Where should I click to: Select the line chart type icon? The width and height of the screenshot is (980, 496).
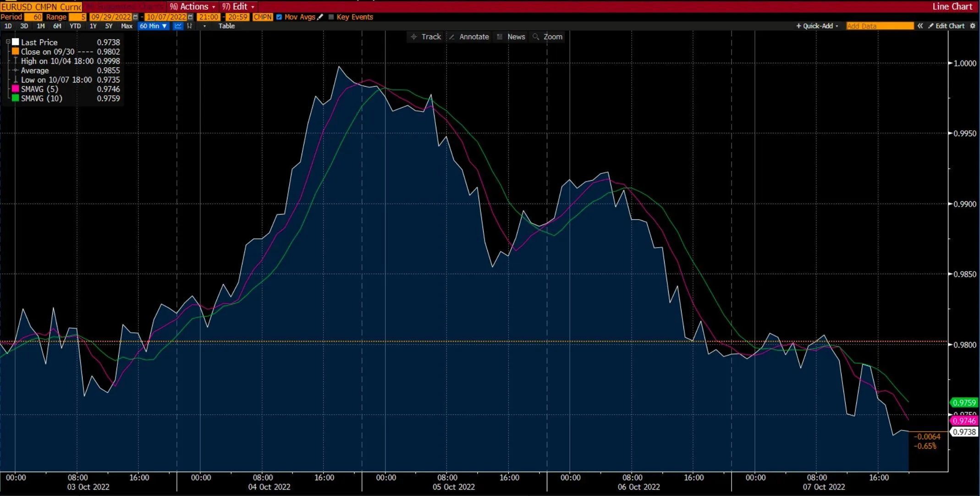(x=178, y=26)
